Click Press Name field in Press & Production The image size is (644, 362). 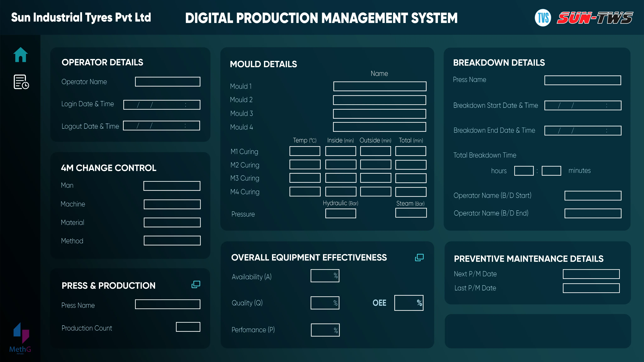(x=167, y=304)
